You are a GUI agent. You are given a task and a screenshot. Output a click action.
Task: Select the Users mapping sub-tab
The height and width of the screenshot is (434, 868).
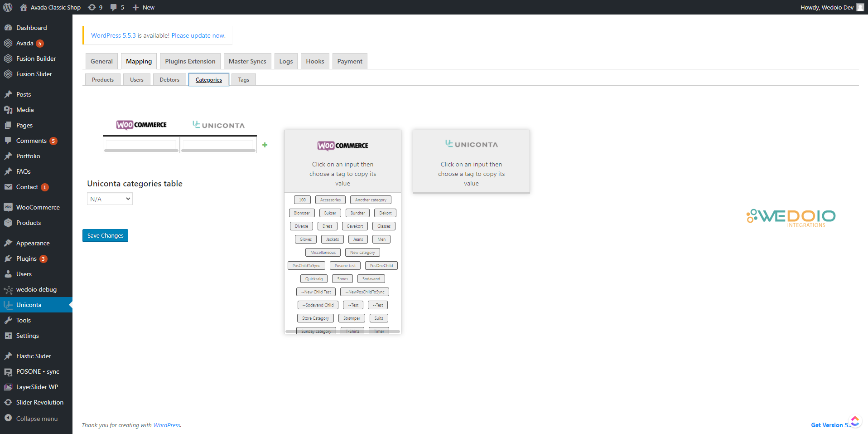click(137, 80)
